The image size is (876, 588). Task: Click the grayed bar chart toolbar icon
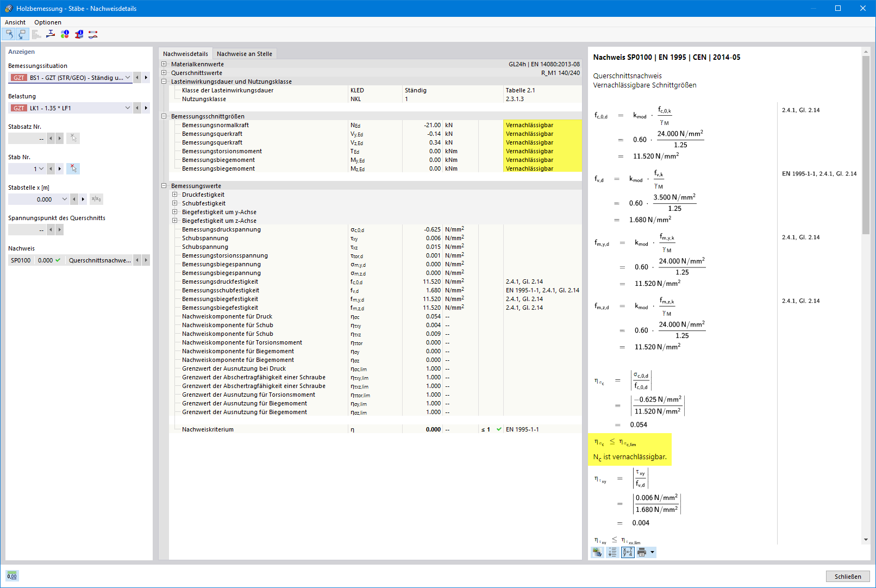click(x=36, y=34)
